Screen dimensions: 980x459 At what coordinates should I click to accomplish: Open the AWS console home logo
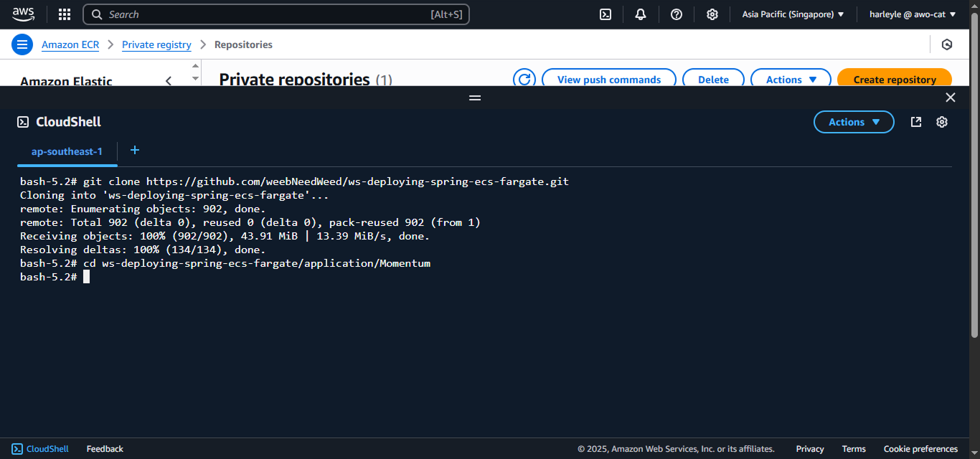(x=23, y=14)
